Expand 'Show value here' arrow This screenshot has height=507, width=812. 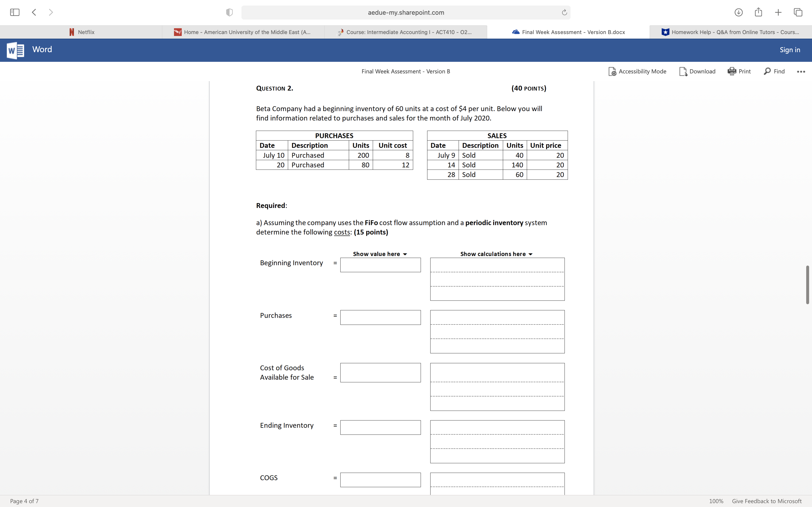point(405,254)
